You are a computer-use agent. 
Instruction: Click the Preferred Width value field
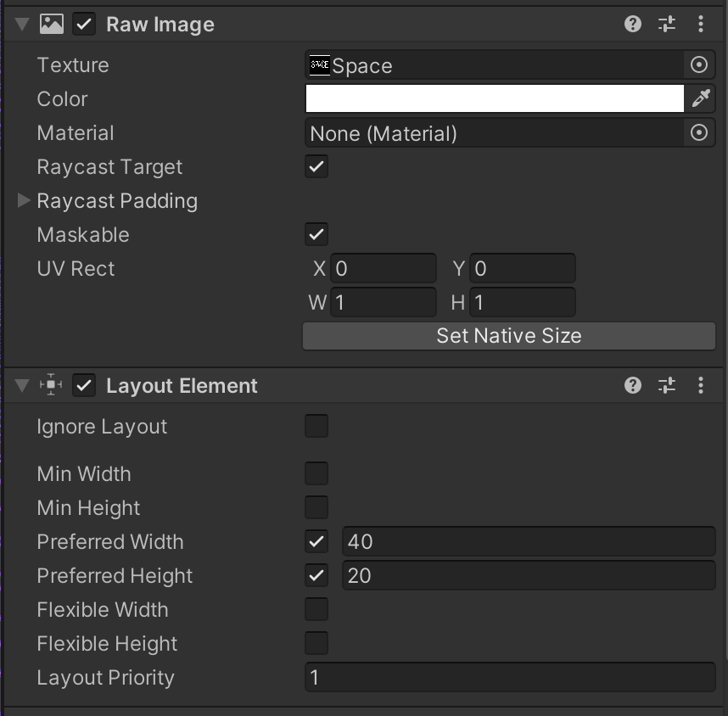pyautogui.click(x=529, y=541)
